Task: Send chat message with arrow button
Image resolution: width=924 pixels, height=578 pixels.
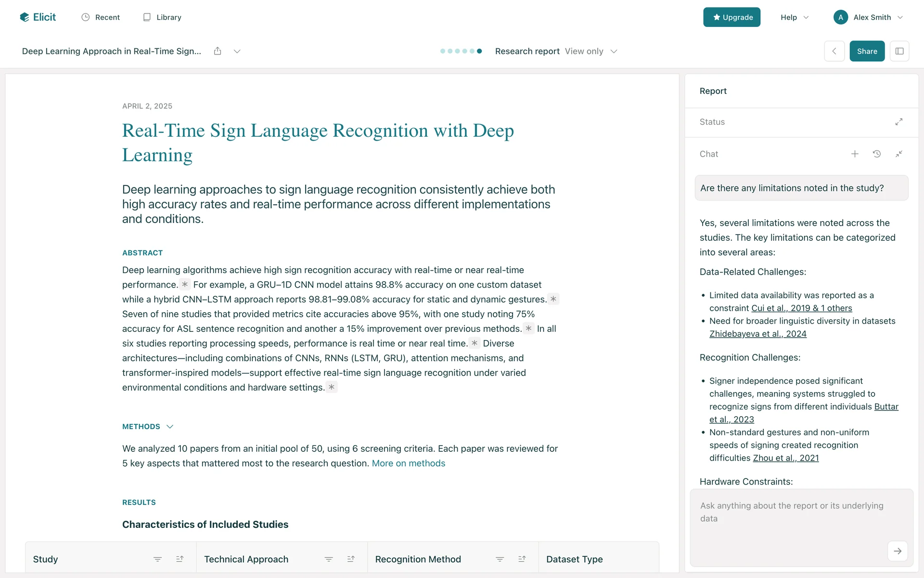Action: (x=897, y=551)
